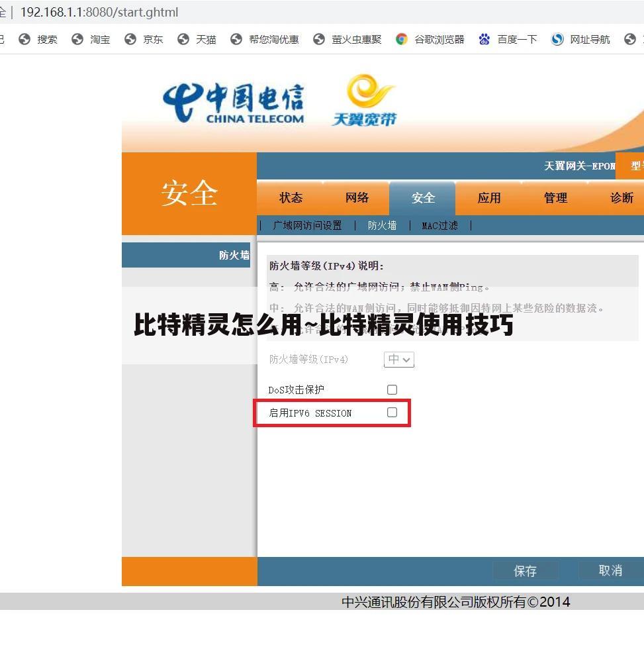Open the 淘宝 bookmark globe icon

coord(77,39)
